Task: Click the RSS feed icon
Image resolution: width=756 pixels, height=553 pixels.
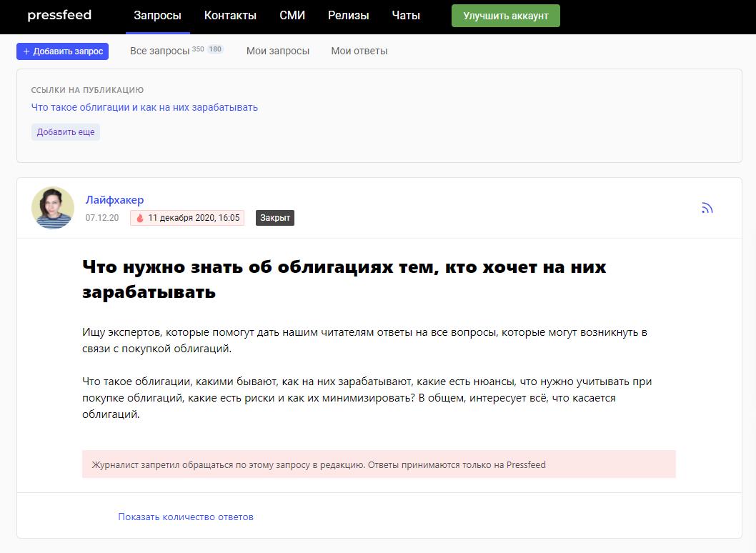Action: [707, 208]
